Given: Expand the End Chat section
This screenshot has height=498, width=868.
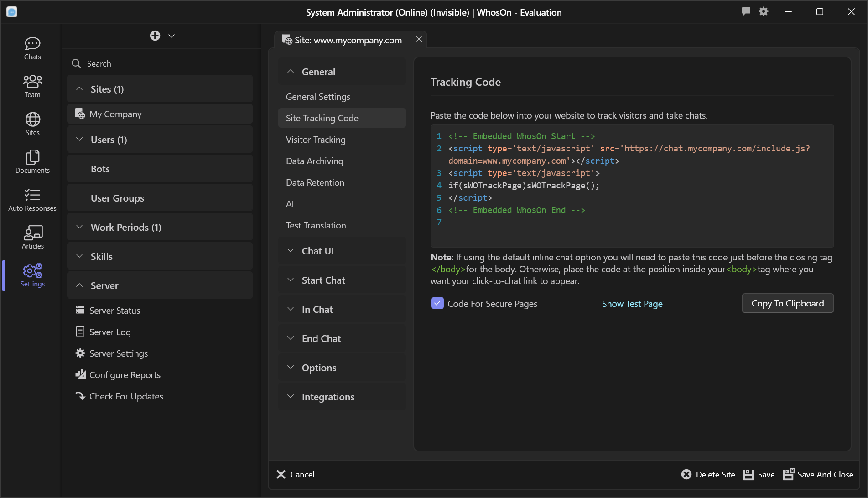Looking at the screenshot, I should [342, 338].
